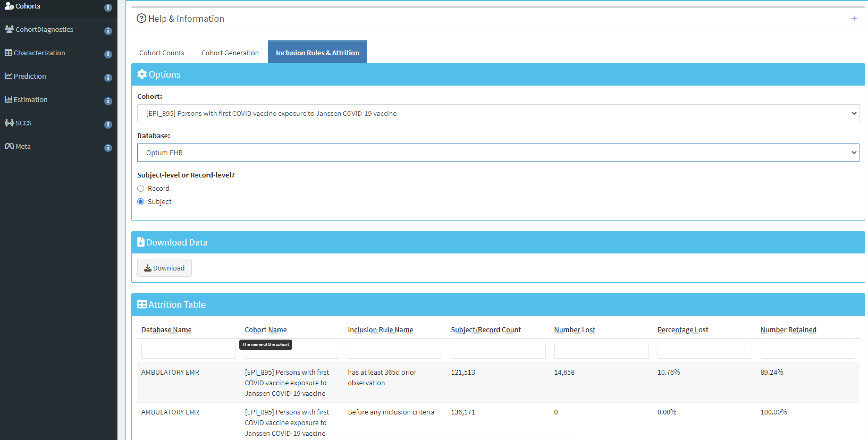Sort the table by Number Lost
The image size is (868, 440).
click(x=574, y=329)
